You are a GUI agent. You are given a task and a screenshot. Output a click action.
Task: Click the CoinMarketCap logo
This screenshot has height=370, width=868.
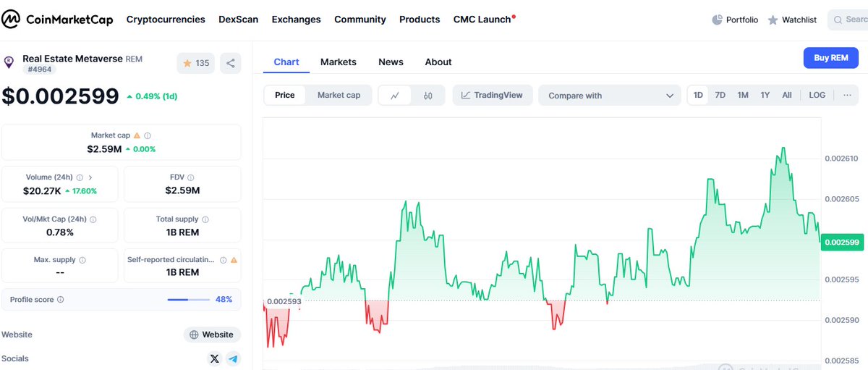click(58, 20)
